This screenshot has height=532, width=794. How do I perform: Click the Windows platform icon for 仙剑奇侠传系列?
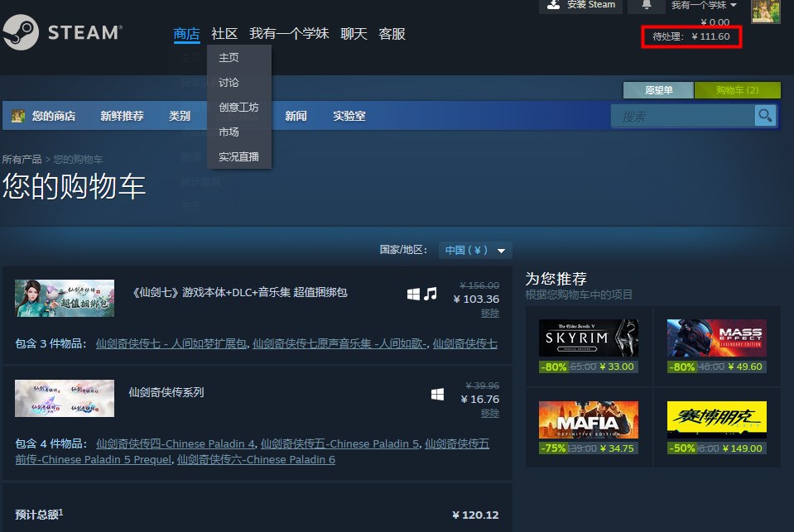point(437,395)
